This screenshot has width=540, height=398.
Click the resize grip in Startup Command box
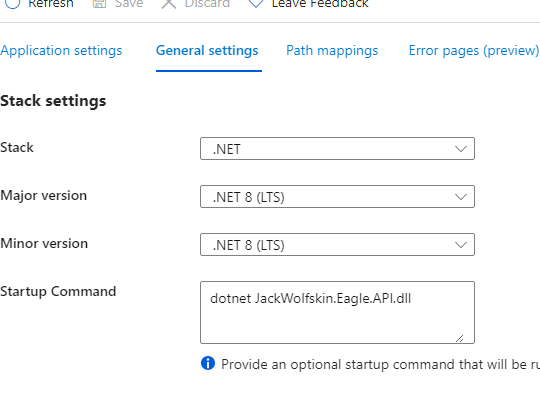(x=459, y=338)
